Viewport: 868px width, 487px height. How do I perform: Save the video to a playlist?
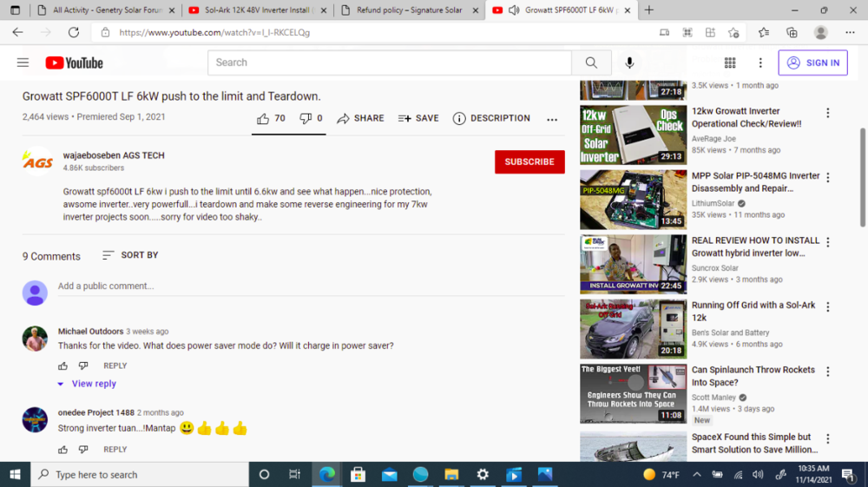pos(418,118)
